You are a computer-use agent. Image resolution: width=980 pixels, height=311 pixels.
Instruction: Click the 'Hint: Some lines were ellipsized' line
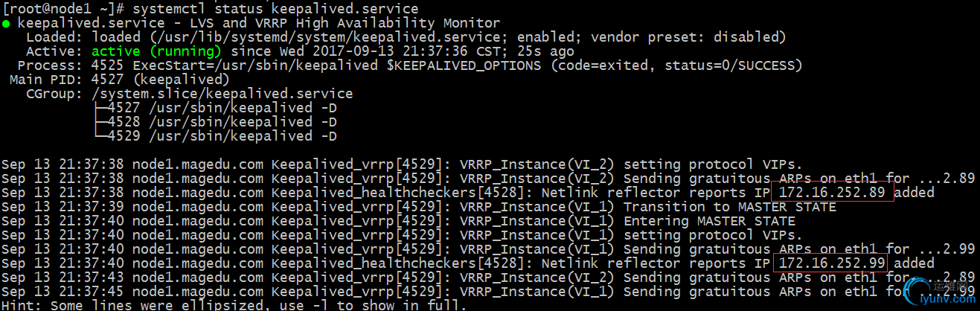[234, 305]
